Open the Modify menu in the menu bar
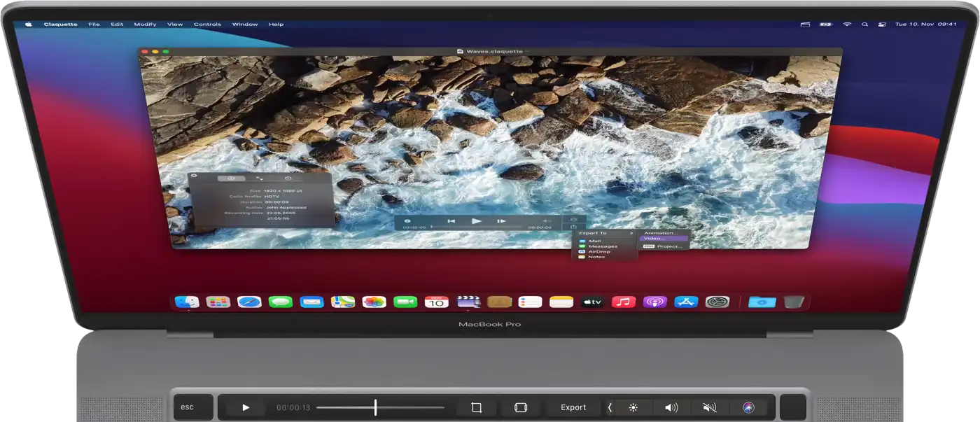 145,24
